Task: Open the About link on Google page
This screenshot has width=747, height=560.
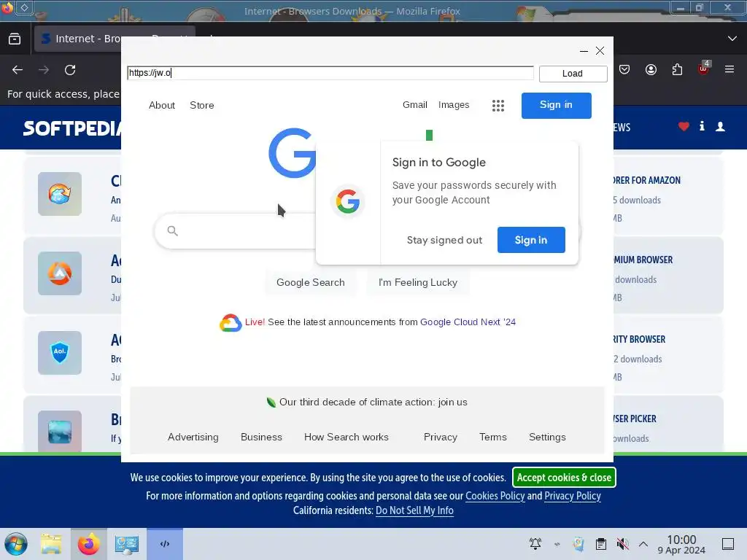Action: 162,105
